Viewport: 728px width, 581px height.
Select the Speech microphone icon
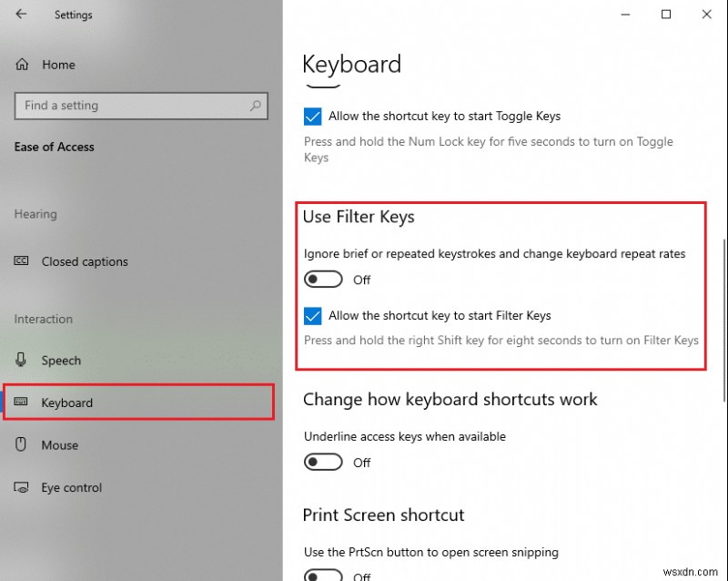point(20,360)
